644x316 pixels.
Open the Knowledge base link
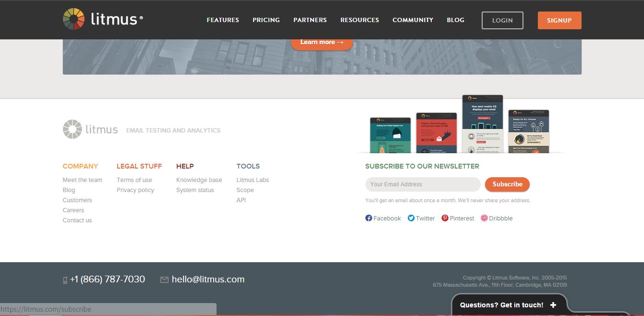point(199,180)
